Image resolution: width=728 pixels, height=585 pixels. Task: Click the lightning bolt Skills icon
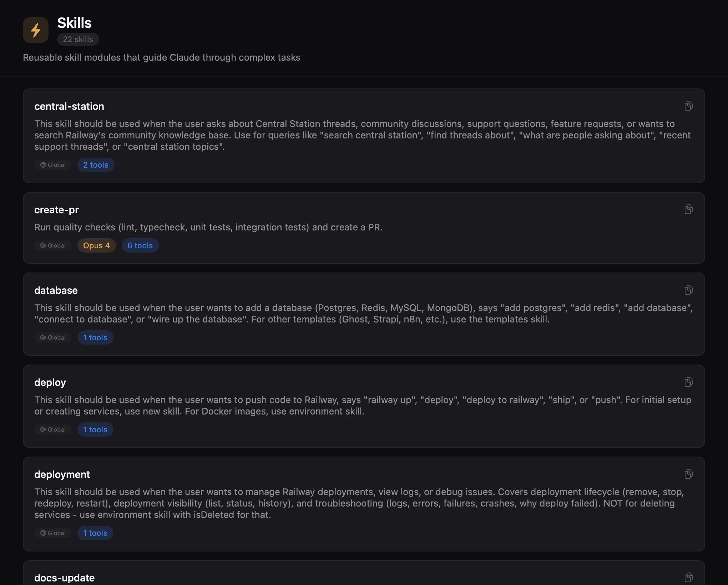[x=35, y=30]
